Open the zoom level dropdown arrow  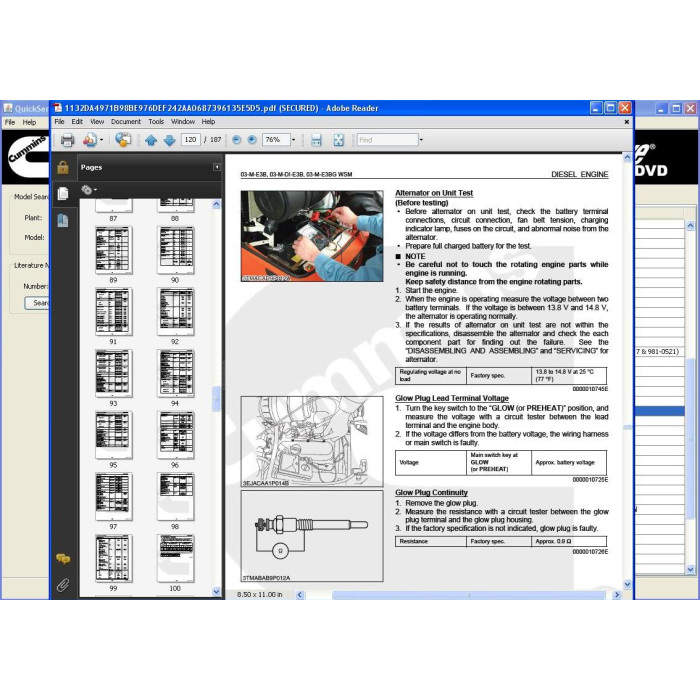(x=293, y=140)
